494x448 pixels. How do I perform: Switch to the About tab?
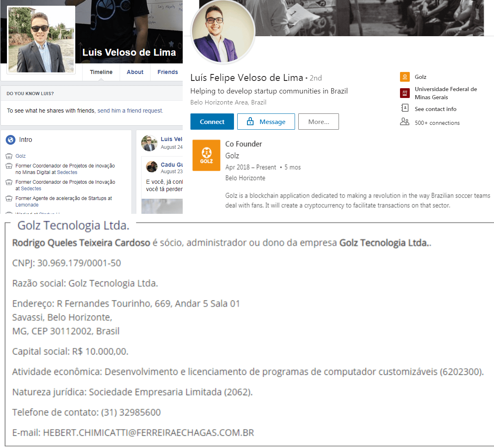[x=135, y=72]
